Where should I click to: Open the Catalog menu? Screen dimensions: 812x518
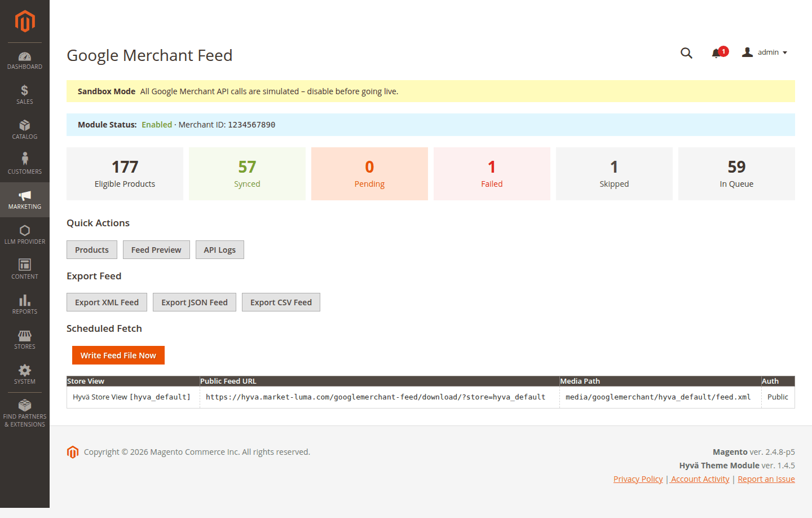25,130
